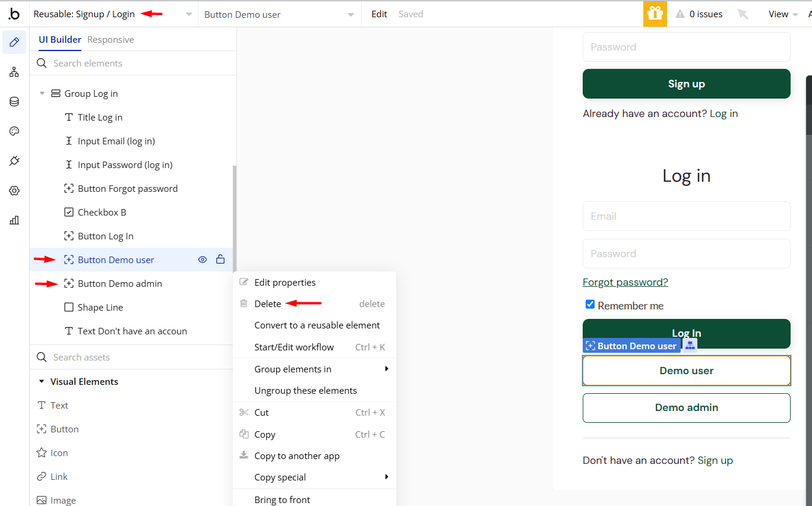Screen dimensions: 812x506
Task: Click the Email input under Log in
Action: tap(687, 216)
